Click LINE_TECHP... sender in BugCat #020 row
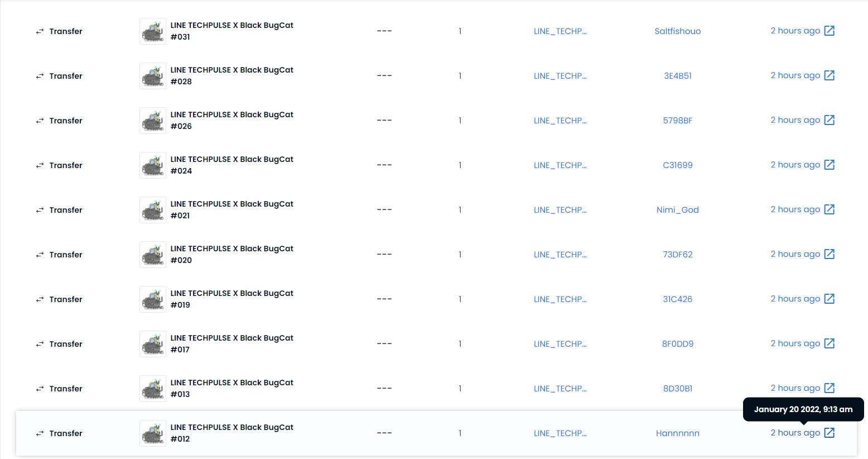 [x=560, y=255]
